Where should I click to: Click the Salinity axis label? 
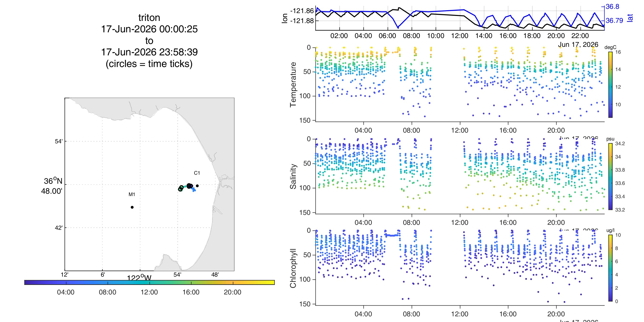tap(293, 177)
